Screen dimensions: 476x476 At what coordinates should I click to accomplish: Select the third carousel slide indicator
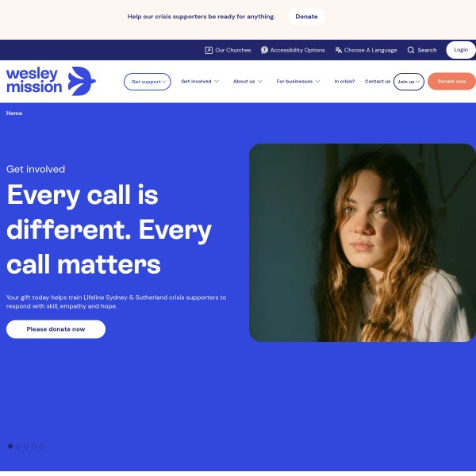pyautogui.click(x=26, y=446)
